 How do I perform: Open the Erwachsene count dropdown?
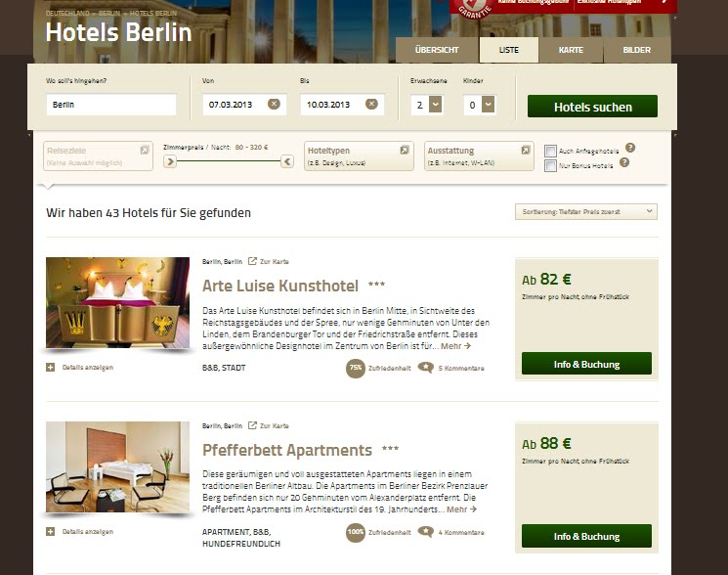click(436, 104)
